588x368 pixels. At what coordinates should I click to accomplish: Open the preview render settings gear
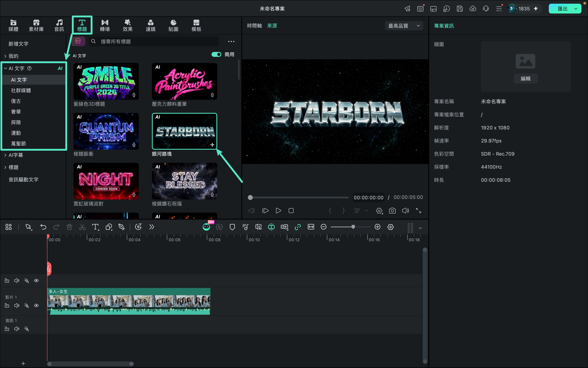point(379,211)
